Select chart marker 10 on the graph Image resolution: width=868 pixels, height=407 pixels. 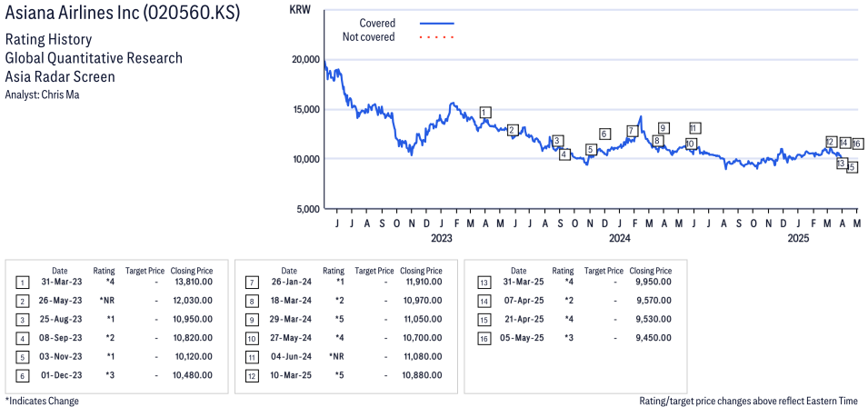pos(690,144)
